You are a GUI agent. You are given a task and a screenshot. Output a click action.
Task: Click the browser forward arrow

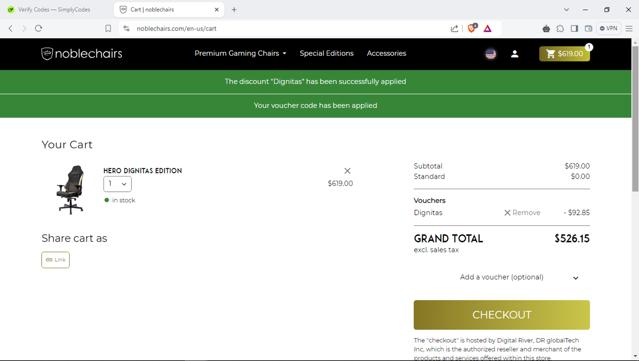click(24, 29)
